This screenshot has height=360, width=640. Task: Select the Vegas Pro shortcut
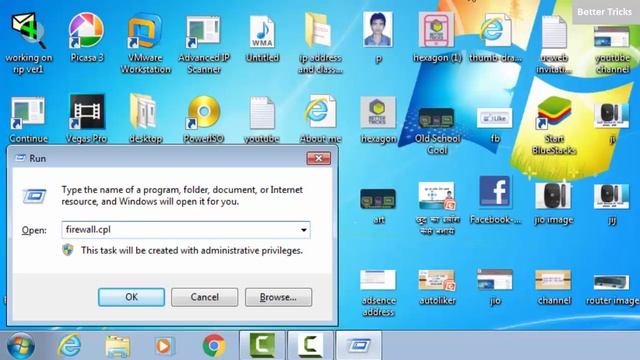(87, 119)
